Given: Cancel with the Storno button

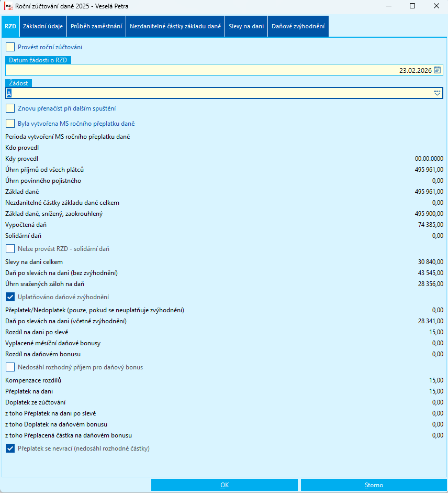Looking at the screenshot, I should coord(374,485).
